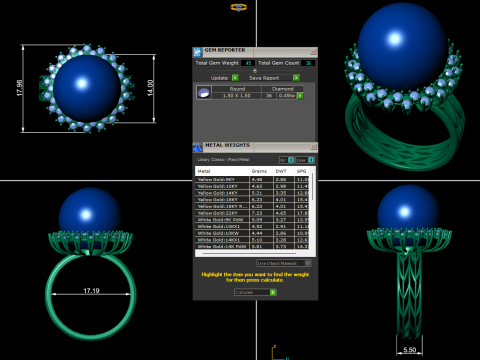
Task: Click the orange ring icon at top center
Action: pos(239,7)
